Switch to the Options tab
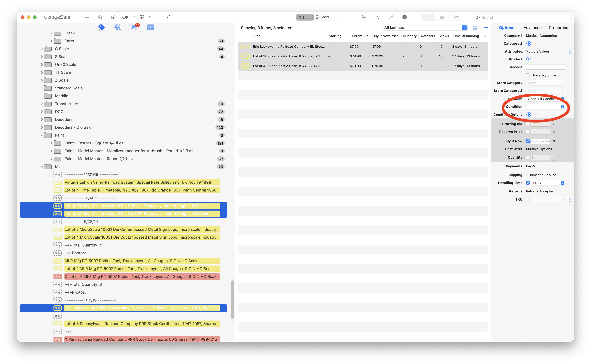591x364 pixels. pos(506,27)
